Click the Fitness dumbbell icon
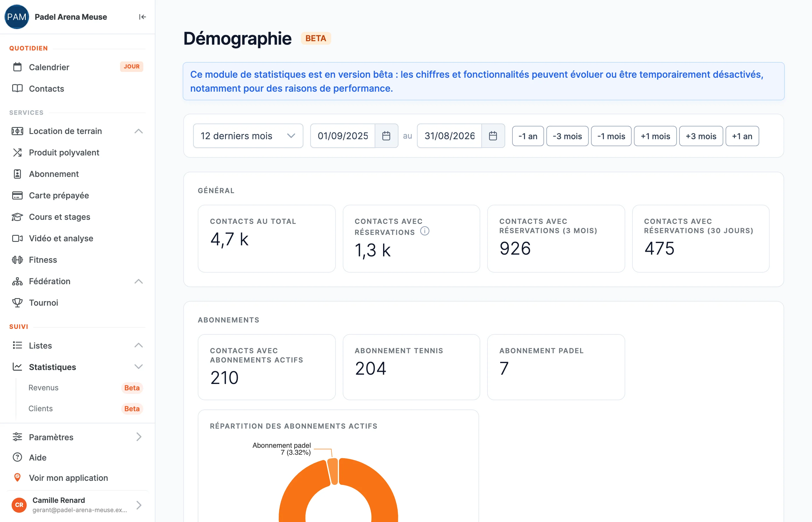Screen dimensions: 812x522 17,260
